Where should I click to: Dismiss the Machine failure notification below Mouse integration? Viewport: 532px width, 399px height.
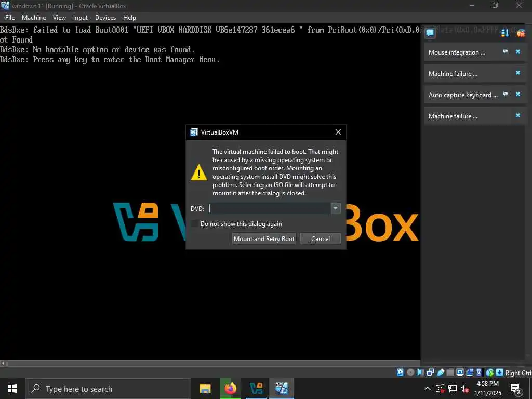pyautogui.click(x=518, y=73)
